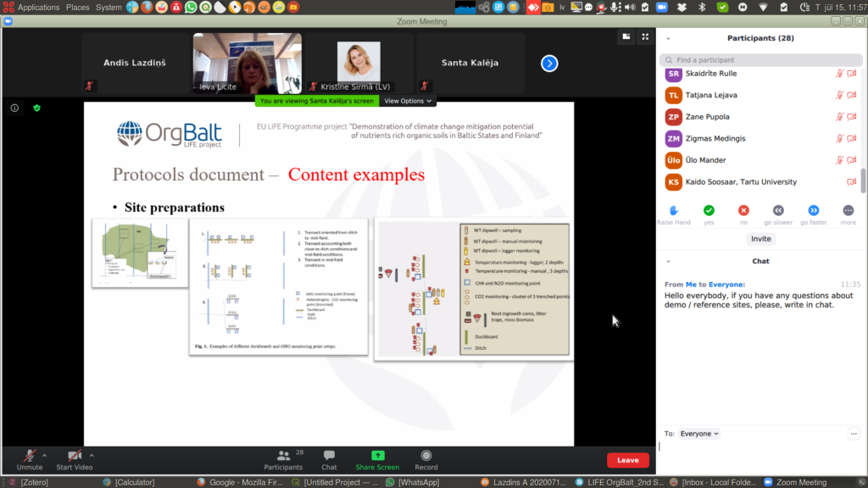
Task: Click the red no reaction icon
Action: pos(743,210)
